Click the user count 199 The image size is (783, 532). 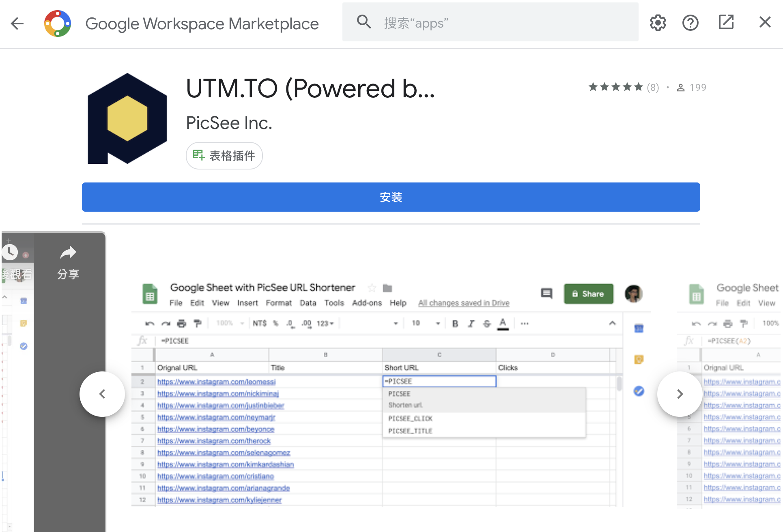(x=691, y=87)
